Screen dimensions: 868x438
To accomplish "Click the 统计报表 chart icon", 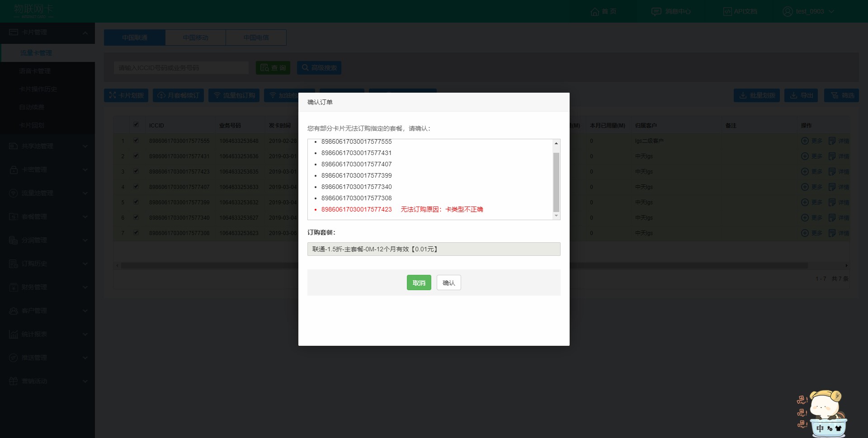I will 14,334.
